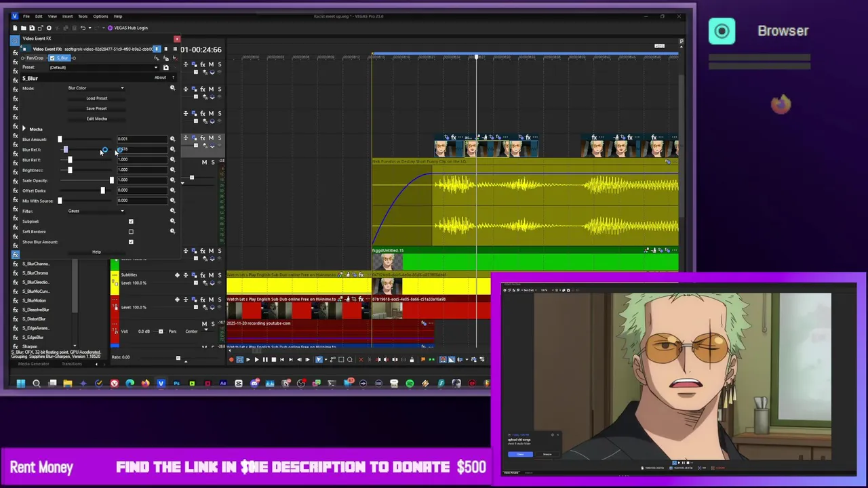
Task: Solo the Subtitles track
Action: point(220,275)
